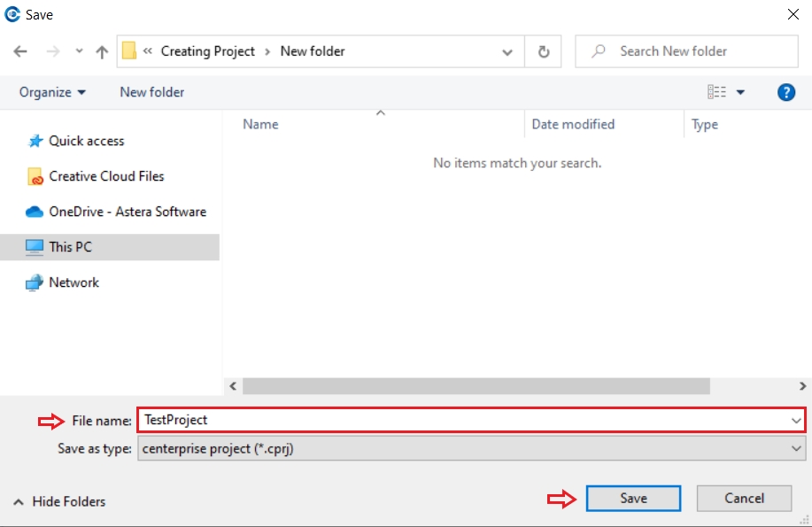Click the horizontal scrollbar in file list
The width and height of the screenshot is (812, 527).
(476, 386)
